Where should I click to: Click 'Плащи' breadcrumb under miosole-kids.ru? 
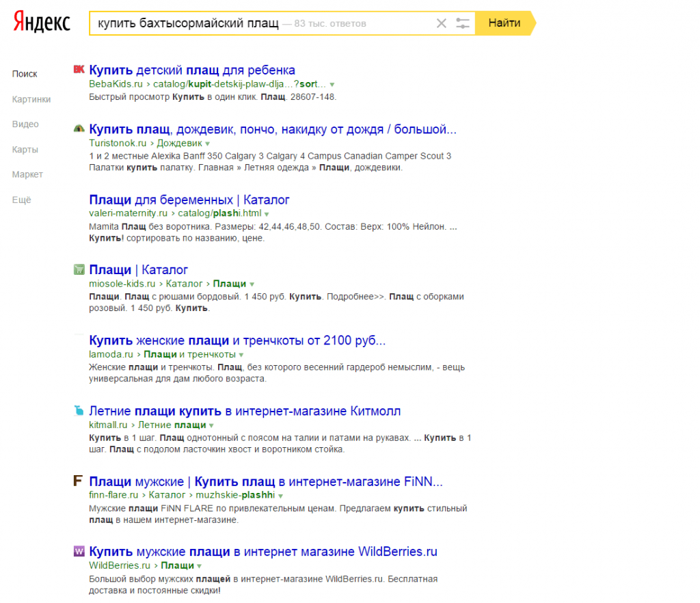pos(230,284)
